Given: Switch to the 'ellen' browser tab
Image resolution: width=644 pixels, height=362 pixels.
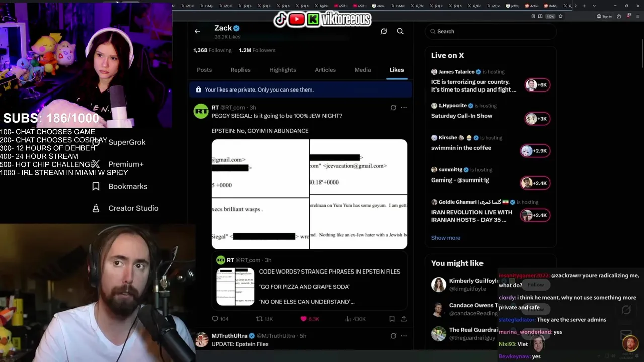Looking at the screenshot, I should pos(380,6).
